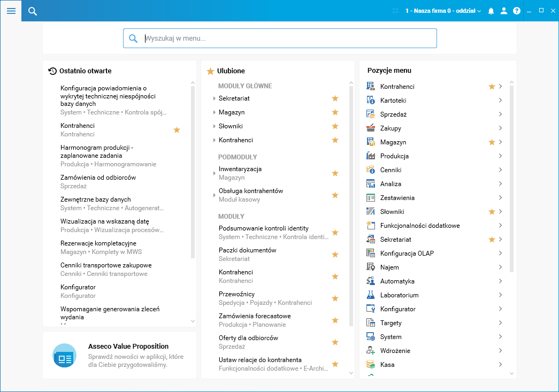Toggle favorite star for Słowniki in Pozycje menu

492,211
